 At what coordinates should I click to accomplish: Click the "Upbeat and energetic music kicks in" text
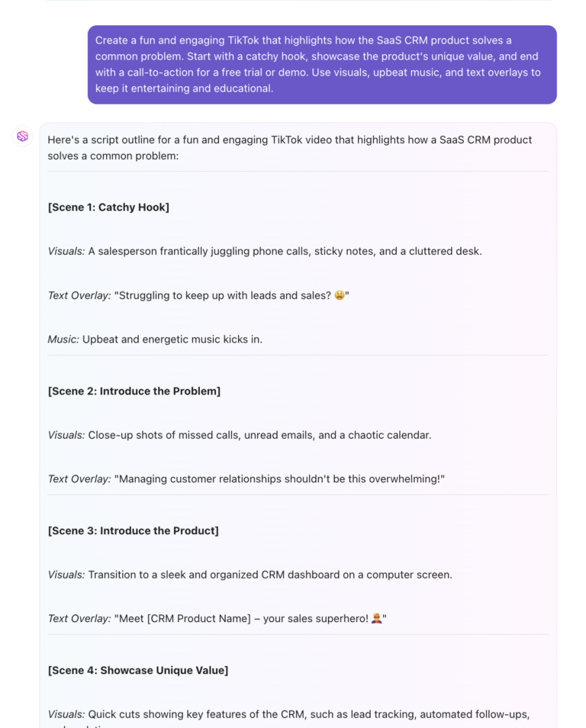pyautogui.click(x=172, y=339)
